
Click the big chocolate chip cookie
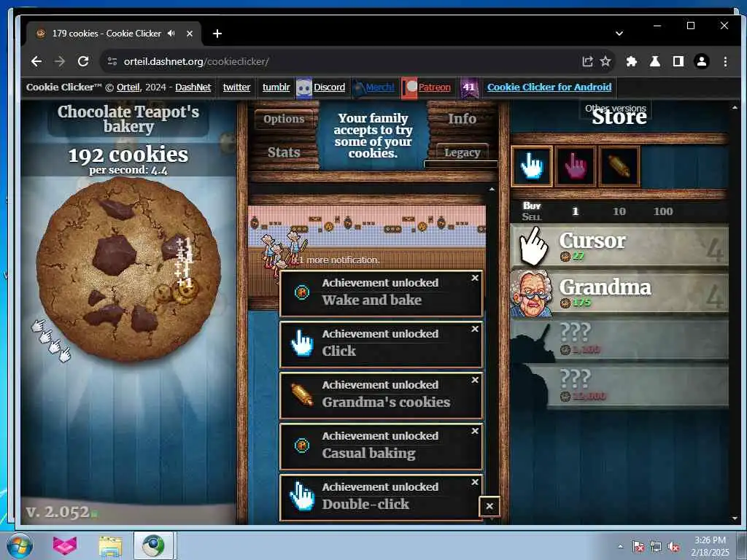pos(128,270)
